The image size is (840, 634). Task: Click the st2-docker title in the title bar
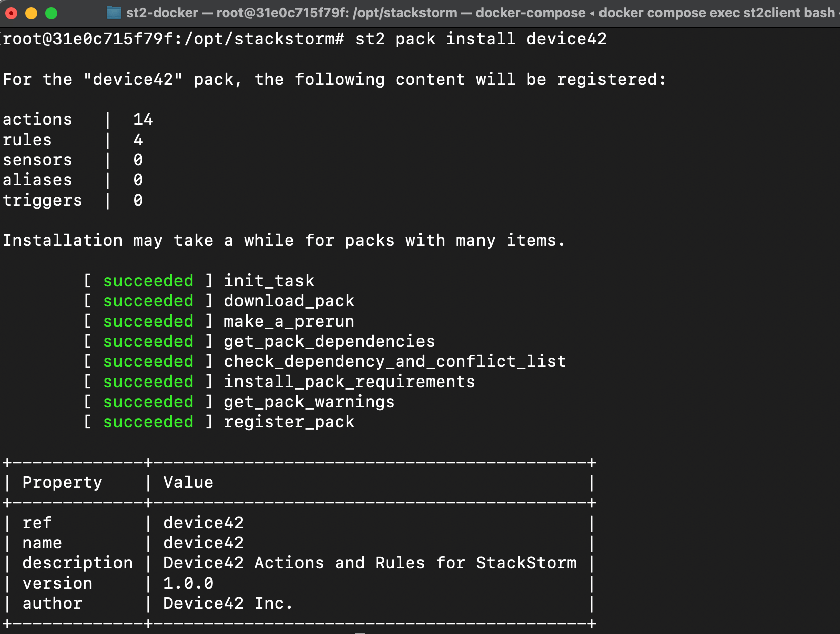click(x=161, y=12)
